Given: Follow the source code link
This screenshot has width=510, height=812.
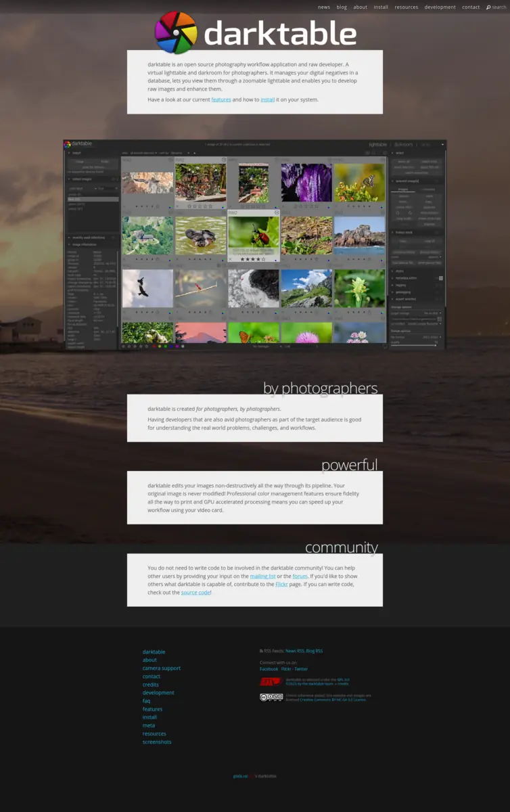Looking at the screenshot, I should pyautogui.click(x=195, y=592).
